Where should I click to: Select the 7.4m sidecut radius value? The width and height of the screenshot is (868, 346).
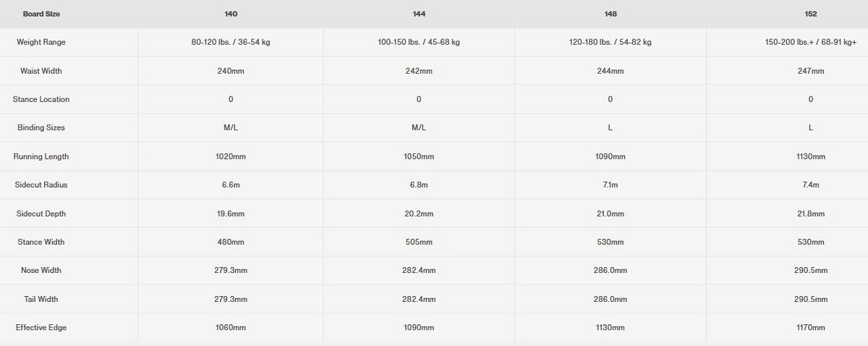(811, 185)
